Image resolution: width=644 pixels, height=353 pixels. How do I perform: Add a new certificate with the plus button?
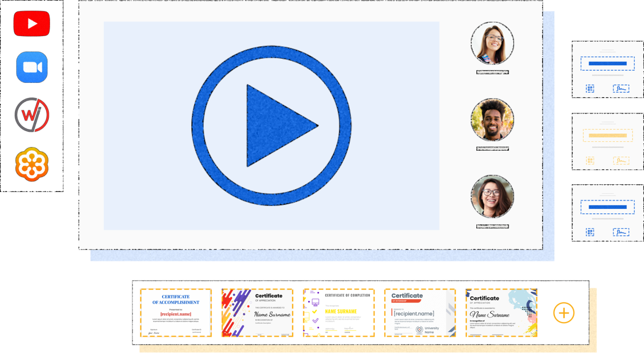[x=563, y=313]
